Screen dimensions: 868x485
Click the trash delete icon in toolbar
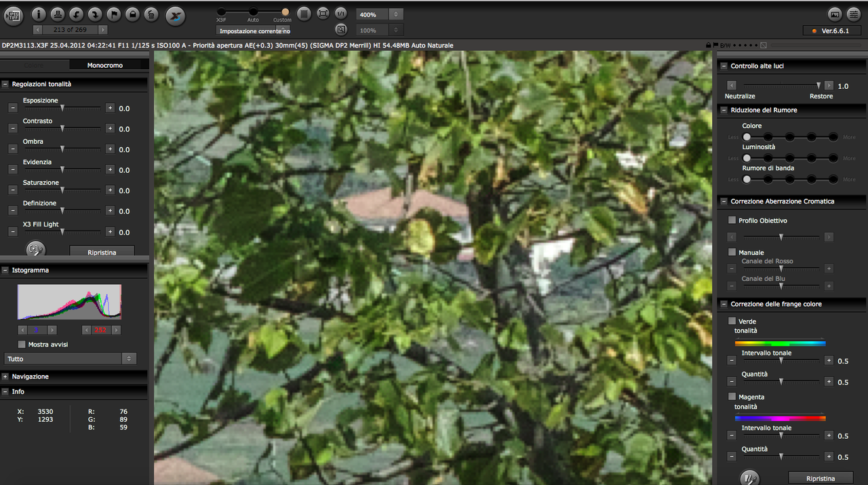click(152, 14)
